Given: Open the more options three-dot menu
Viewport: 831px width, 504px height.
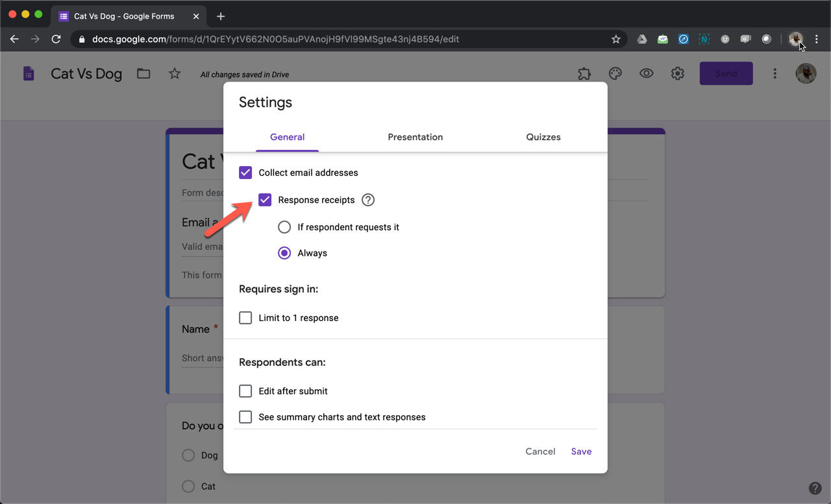Looking at the screenshot, I should click(x=775, y=74).
